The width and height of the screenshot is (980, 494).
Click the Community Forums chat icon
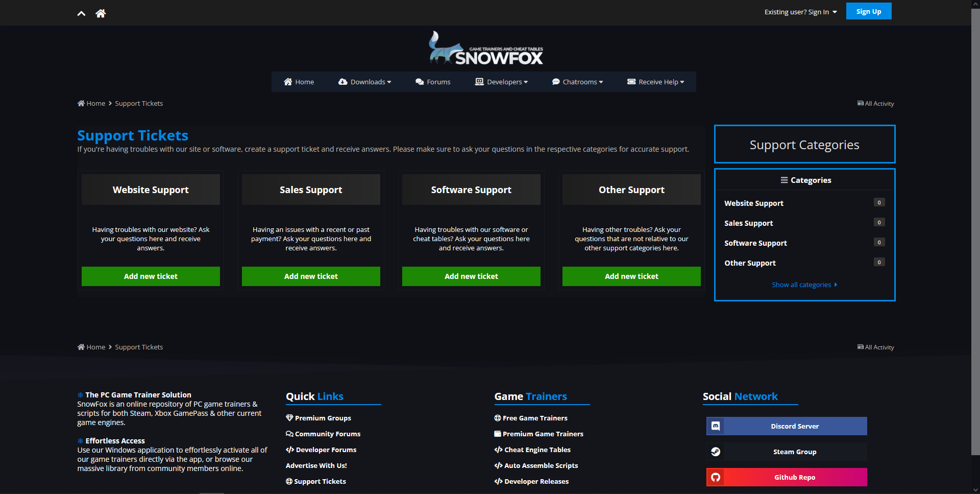(x=289, y=434)
